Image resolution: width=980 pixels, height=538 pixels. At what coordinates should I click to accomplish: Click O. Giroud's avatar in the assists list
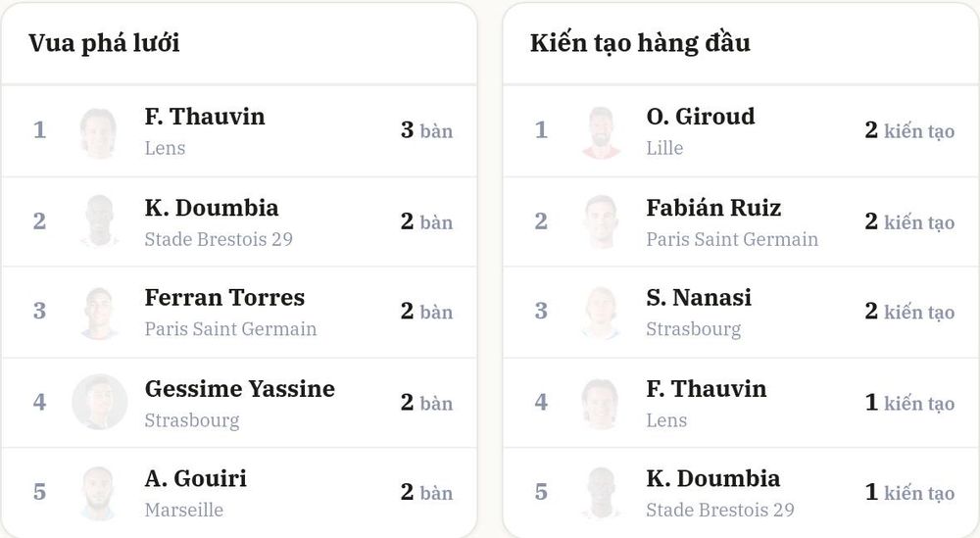click(601, 132)
